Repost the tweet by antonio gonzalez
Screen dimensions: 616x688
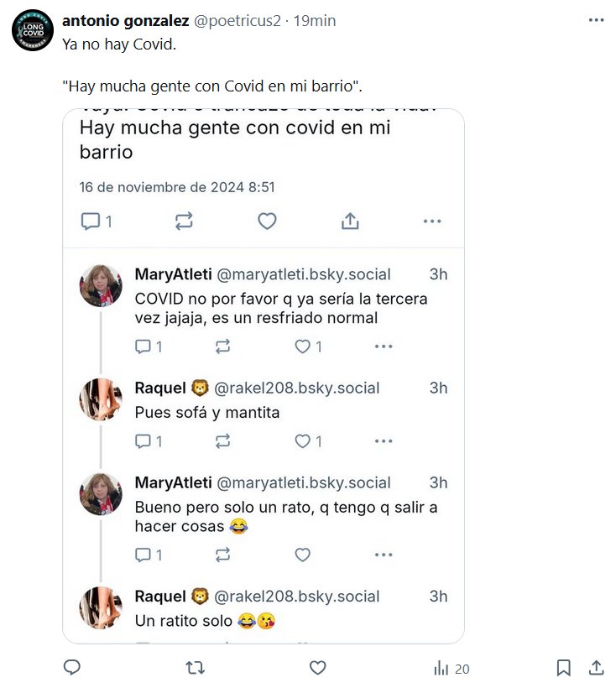click(x=195, y=668)
